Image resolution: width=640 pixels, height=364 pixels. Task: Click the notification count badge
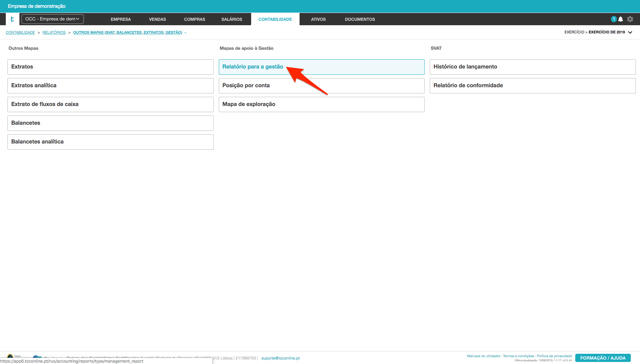(x=614, y=19)
